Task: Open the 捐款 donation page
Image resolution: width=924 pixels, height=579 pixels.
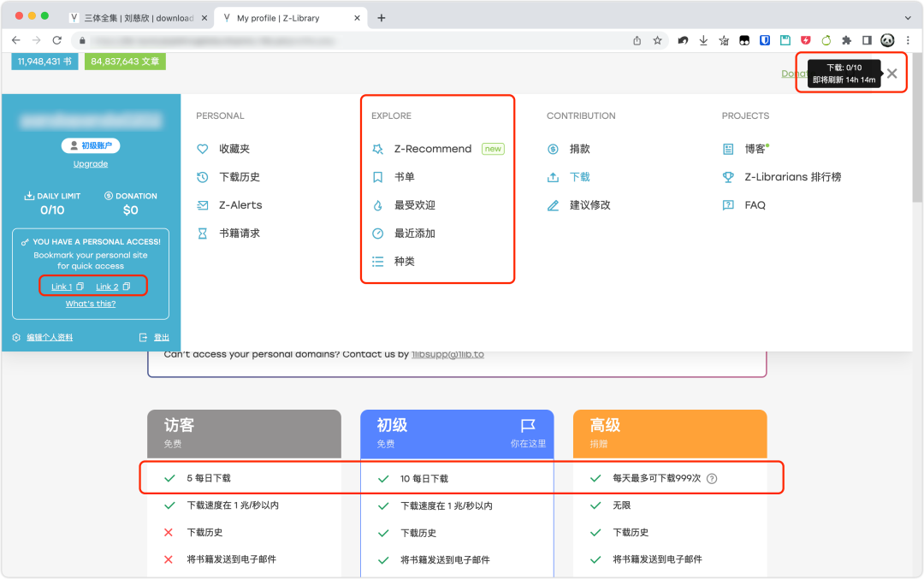Action: pos(581,148)
